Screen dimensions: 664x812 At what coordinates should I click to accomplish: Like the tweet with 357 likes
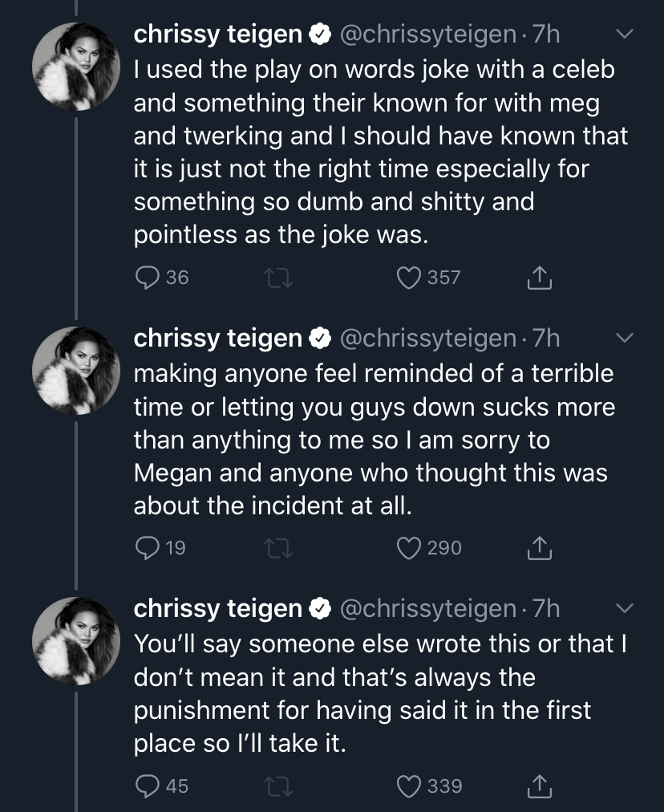(410, 278)
